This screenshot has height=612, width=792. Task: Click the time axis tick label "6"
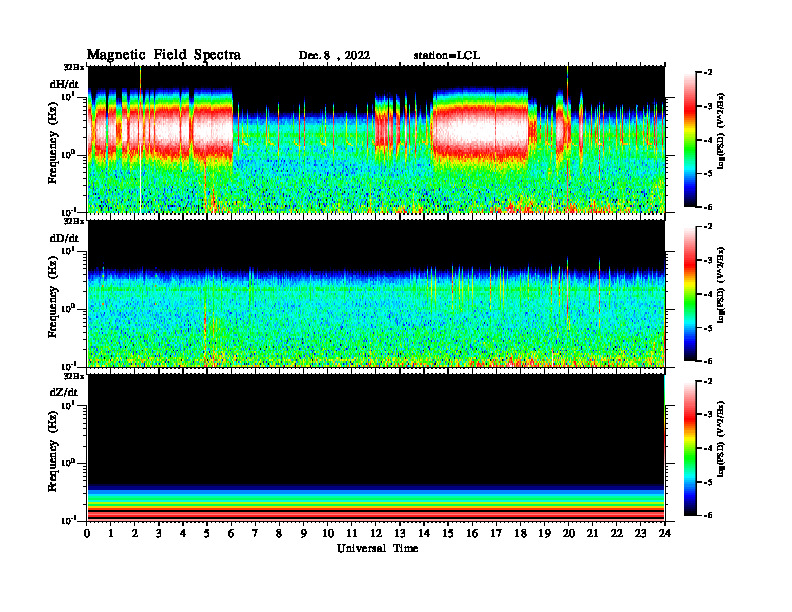231,533
